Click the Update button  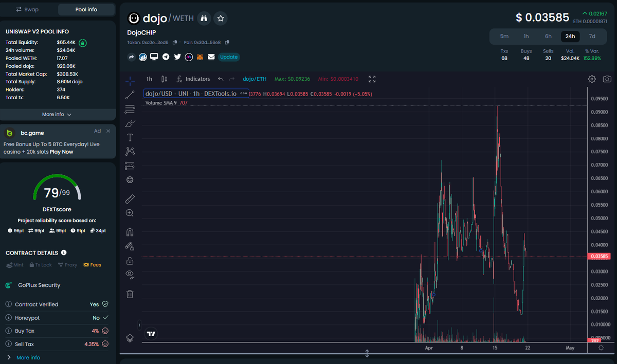point(229,57)
